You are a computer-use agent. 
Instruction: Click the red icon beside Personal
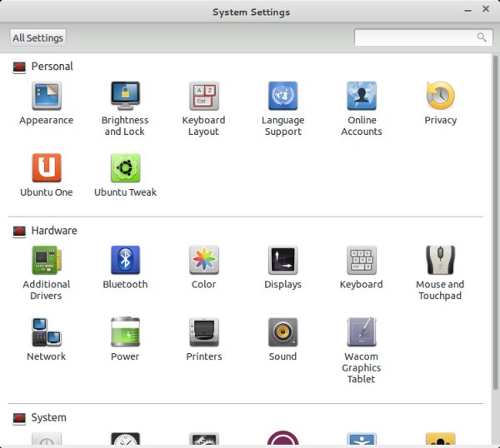tap(19, 67)
